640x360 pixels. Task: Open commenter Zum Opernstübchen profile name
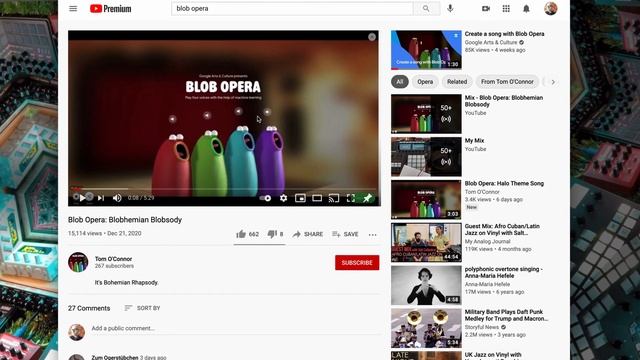pyautogui.click(x=115, y=357)
